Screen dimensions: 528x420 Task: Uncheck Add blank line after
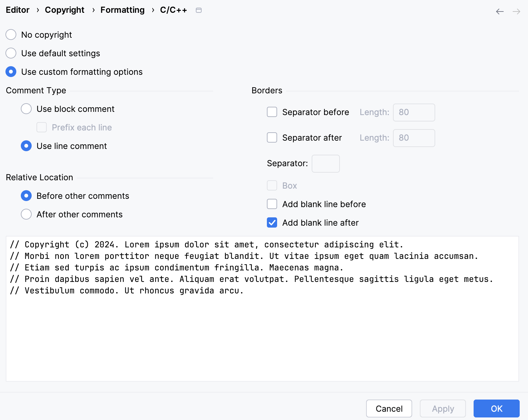coord(272,223)
